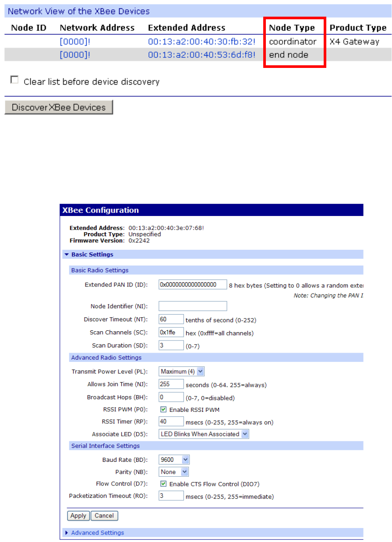Click the Product Type column header
The height and width of the screenshot is (542, 392).
click(358, 28)
